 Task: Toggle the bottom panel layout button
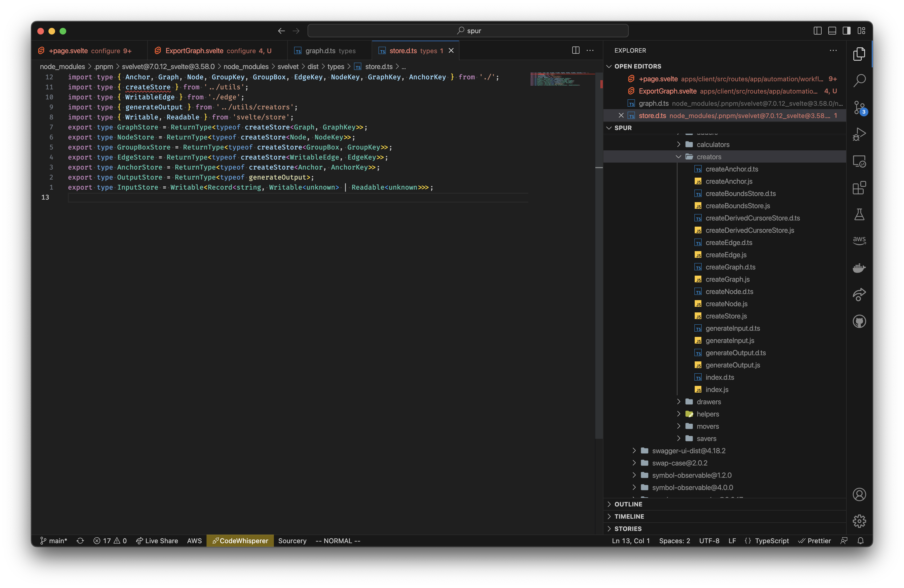pos(832,31)
